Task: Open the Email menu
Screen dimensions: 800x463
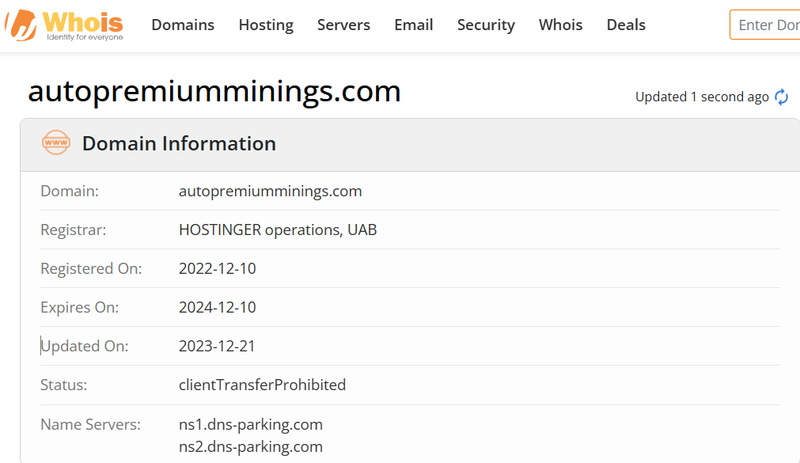Action: point(413,25)
